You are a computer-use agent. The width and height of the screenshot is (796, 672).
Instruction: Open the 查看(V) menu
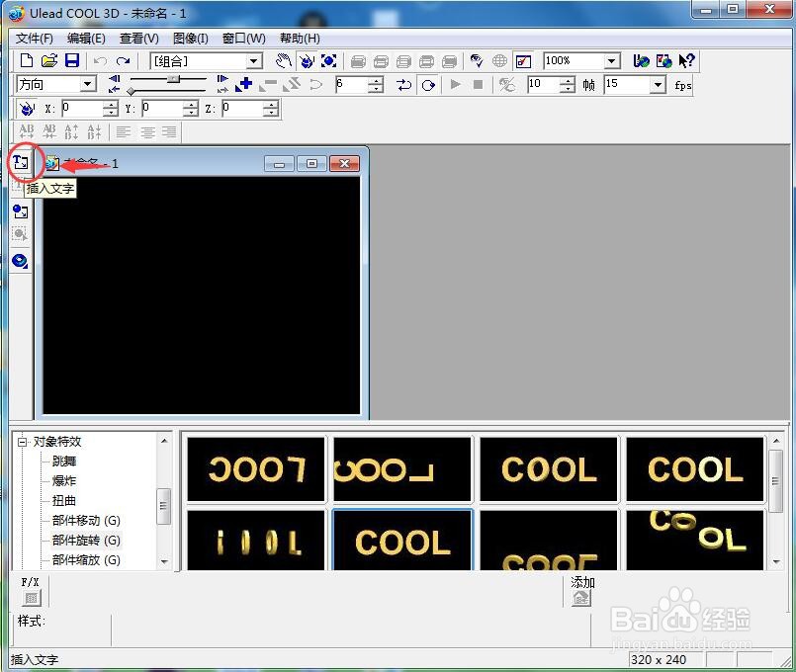pos(139,39)
